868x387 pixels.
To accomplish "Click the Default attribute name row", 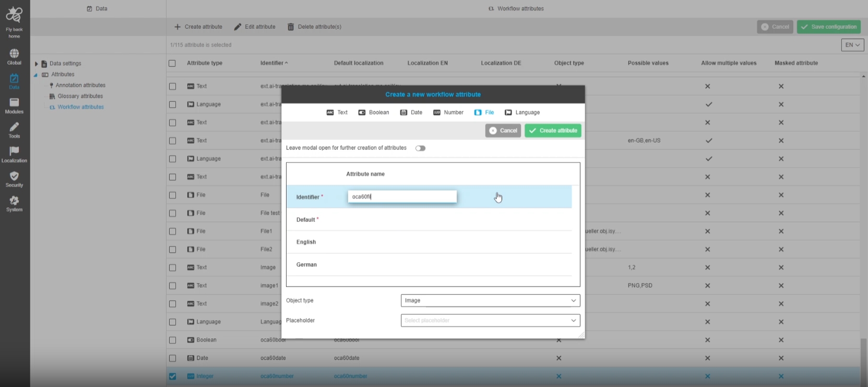I will coord(429,220).
